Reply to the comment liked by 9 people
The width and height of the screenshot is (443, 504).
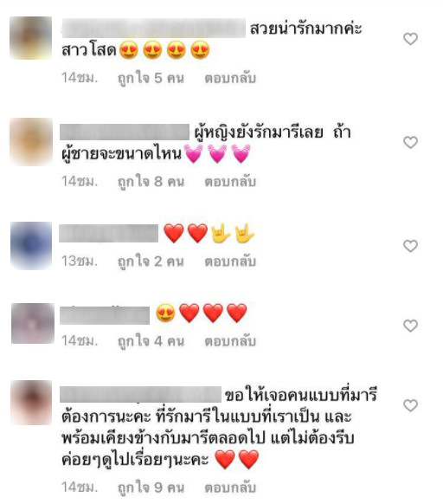coord(230,488)
